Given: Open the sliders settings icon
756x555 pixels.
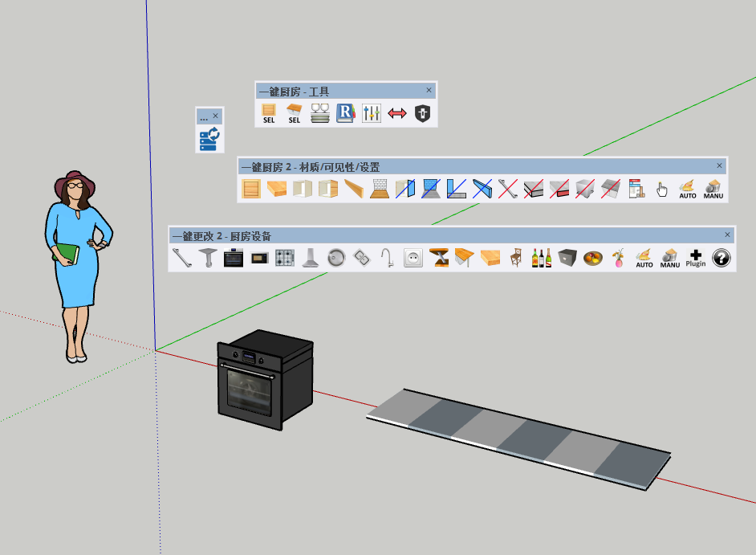Looking at the screenshot, I should 371,114.
